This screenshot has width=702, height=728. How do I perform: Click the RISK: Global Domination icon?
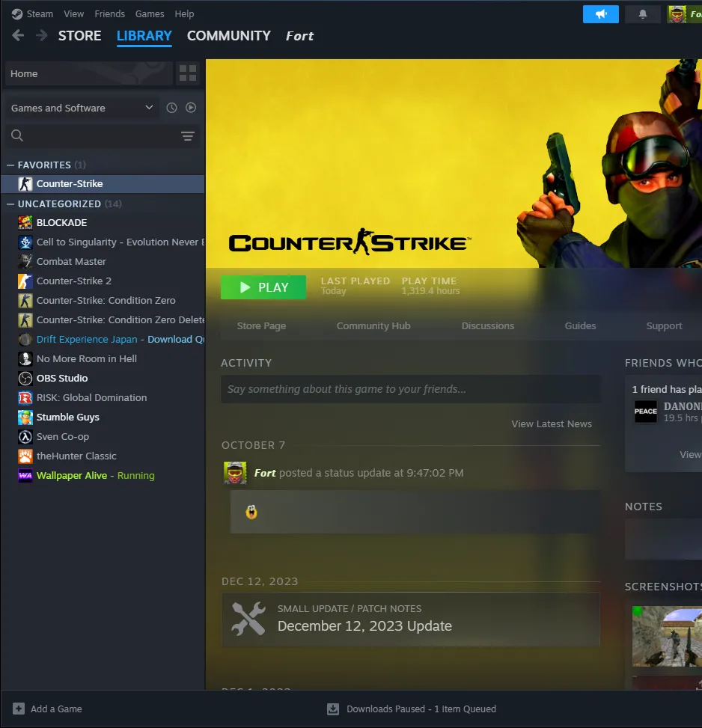tap(25, 398)
